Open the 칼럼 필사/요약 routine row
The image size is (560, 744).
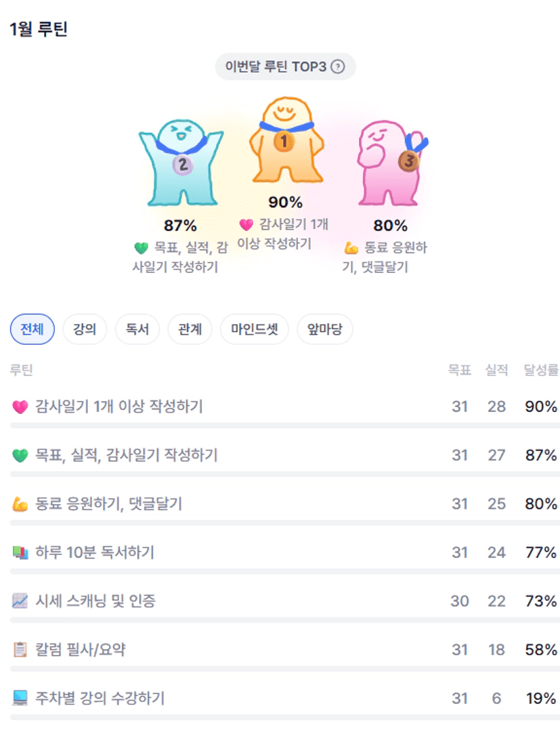pyautogui.click(x=81, y=650)
